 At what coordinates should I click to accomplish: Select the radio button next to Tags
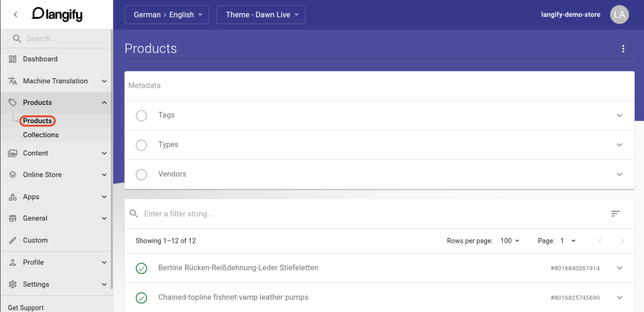pos(141,115)
